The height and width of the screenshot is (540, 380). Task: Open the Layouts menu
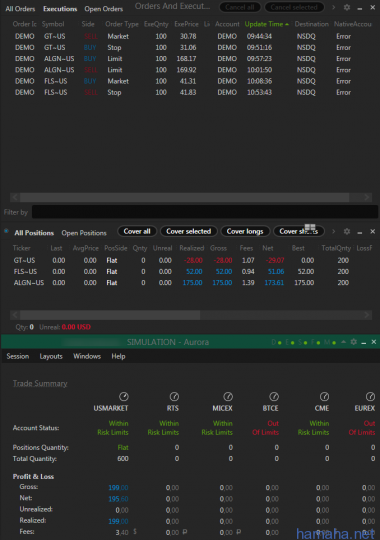51,356
